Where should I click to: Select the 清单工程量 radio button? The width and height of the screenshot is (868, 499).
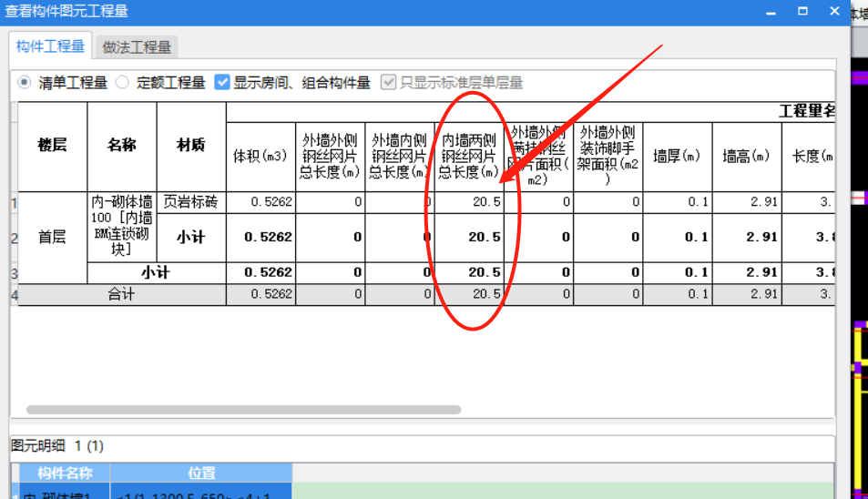tap(24, 83)
